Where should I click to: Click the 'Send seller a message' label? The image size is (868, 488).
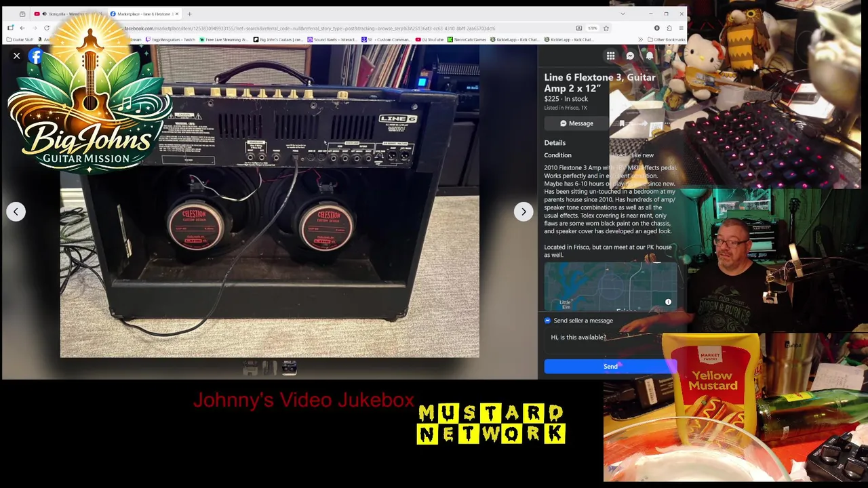[x=583, y=321]
